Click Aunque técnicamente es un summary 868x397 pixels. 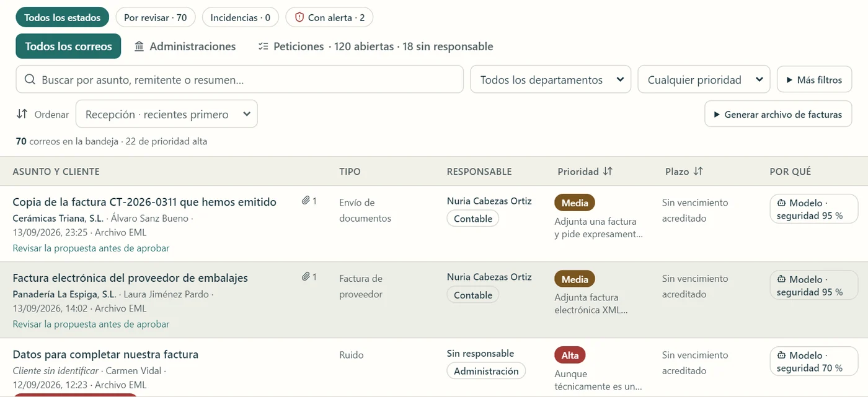tap(598, 380)
